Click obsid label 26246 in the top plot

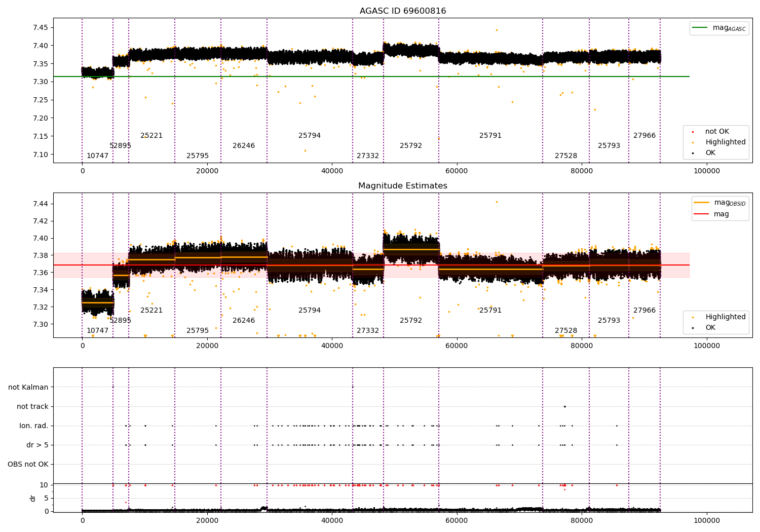[x=244, y=146]
